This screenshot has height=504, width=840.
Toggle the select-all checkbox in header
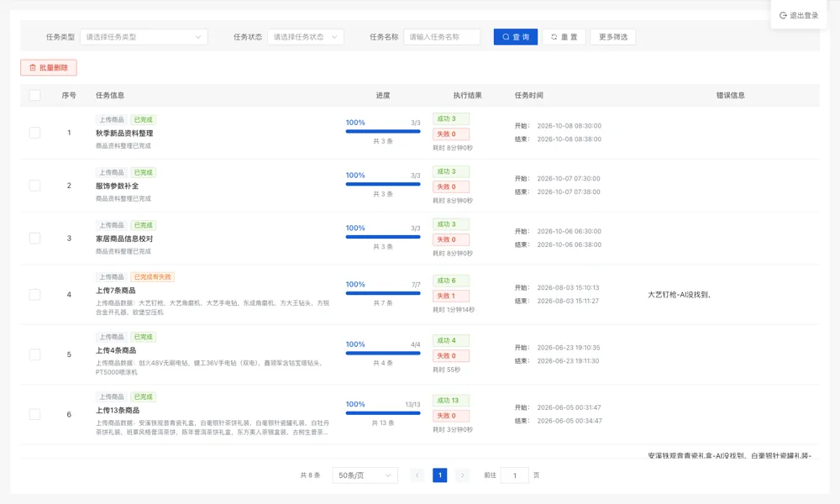[x=34, y=95]
